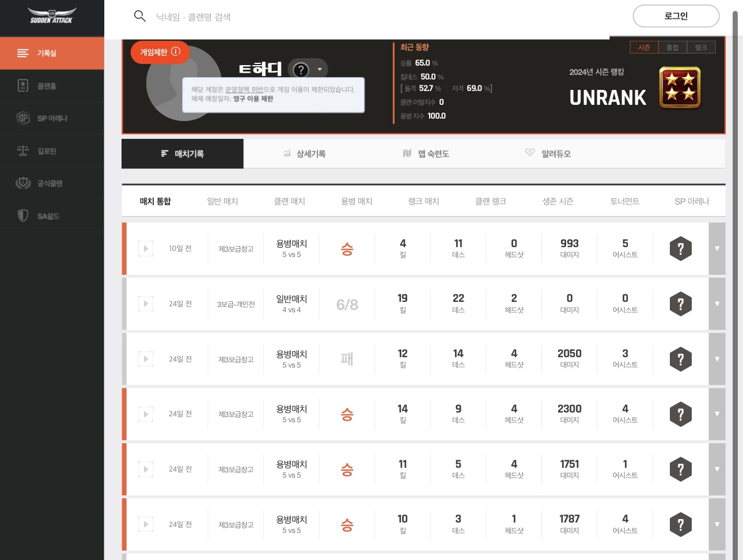Open 공식클랜 sidebar item
Screen dimensions: 743x560
(50, 183)
